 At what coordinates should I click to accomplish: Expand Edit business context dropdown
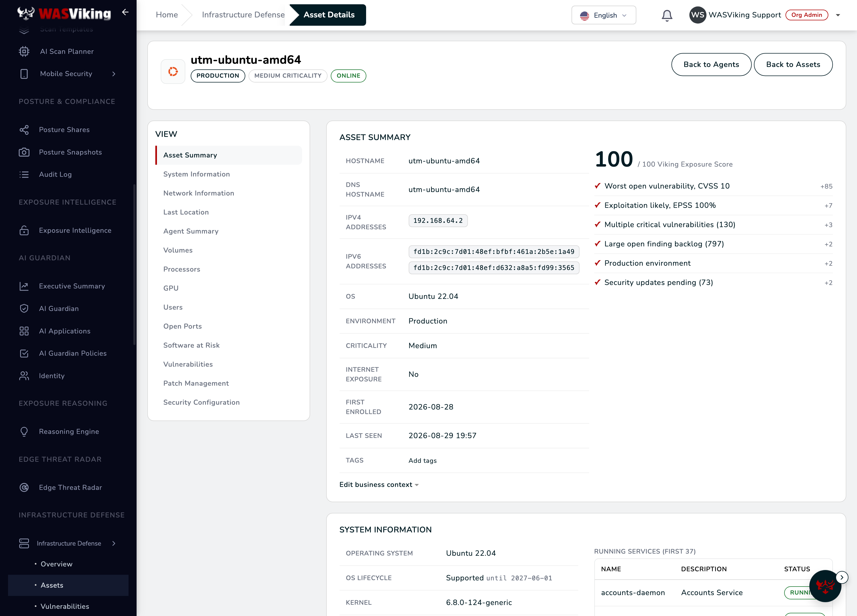pyautogui.click(x=379, y=484)
